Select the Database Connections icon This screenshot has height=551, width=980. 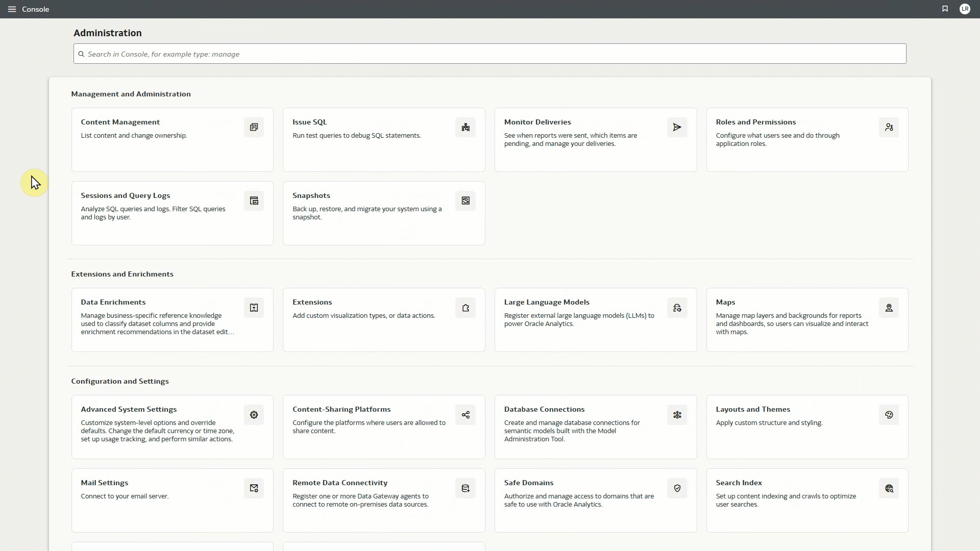tap(676, 414)
